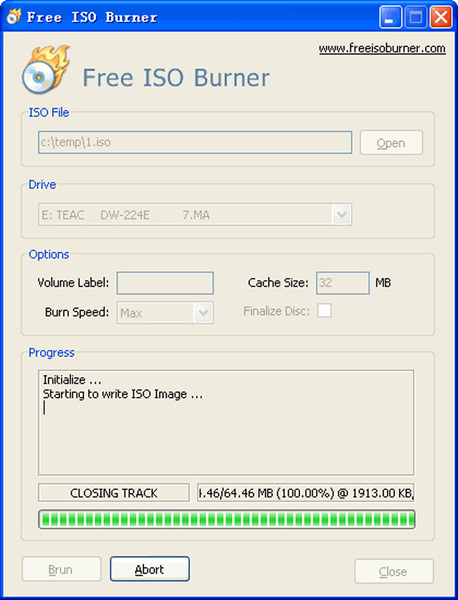Click the flaming disc app logo
458x600 pixels.
[46, 70]
